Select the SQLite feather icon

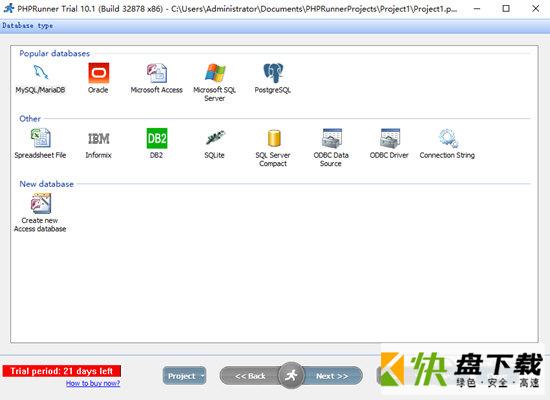click(x=215, y=138)
